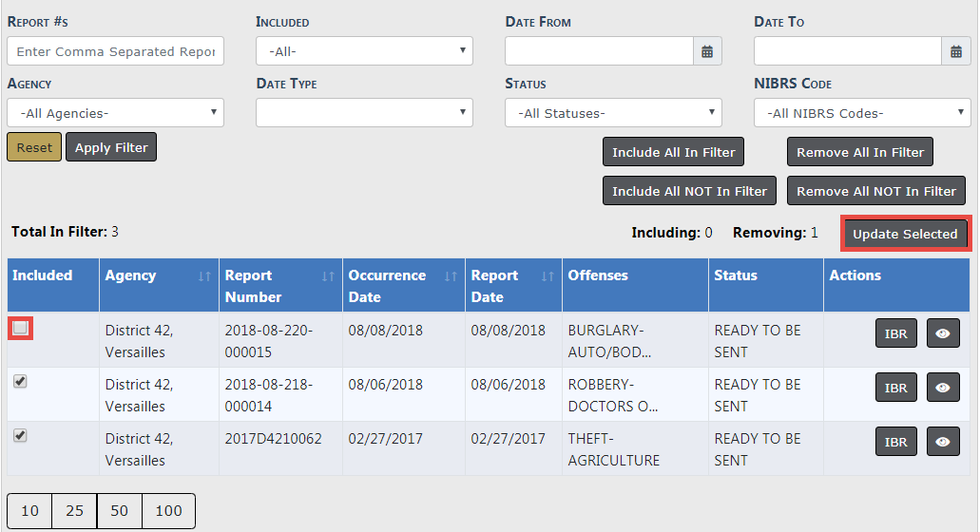Show 25 entries per page
This screenshot has height=532, width=980.
pos(74,511)
